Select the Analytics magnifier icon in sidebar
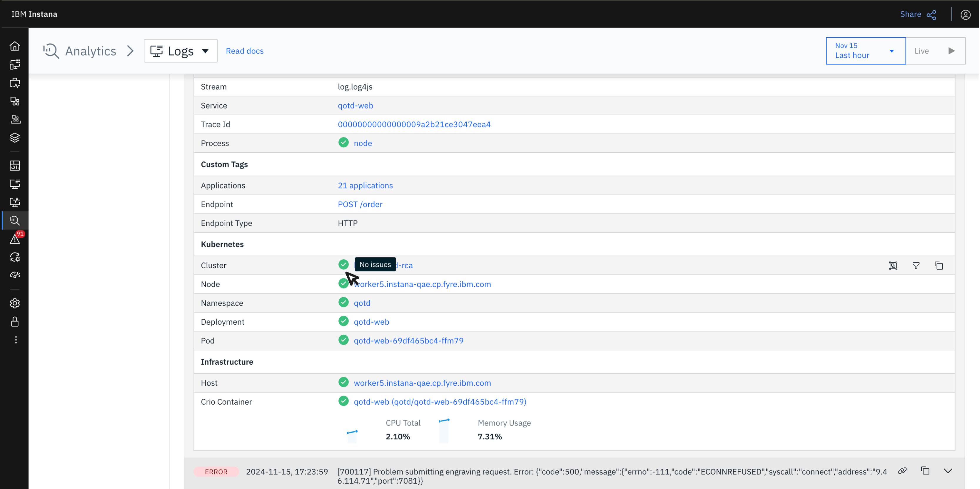This screenshot has height=489, width=980. (x=15, y=221)
